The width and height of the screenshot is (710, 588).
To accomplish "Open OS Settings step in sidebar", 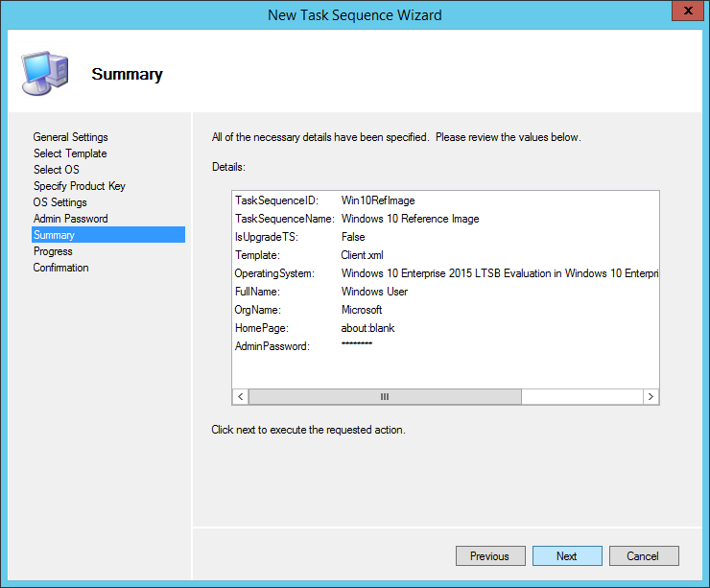I will point(59,202).
